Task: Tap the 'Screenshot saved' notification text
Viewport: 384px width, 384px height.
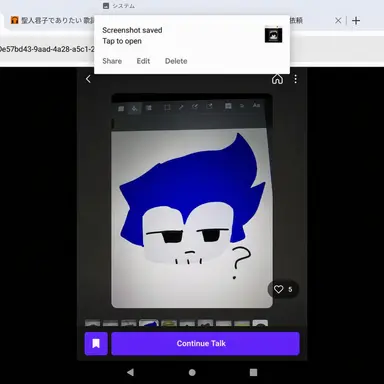Action: coord(132,30)
